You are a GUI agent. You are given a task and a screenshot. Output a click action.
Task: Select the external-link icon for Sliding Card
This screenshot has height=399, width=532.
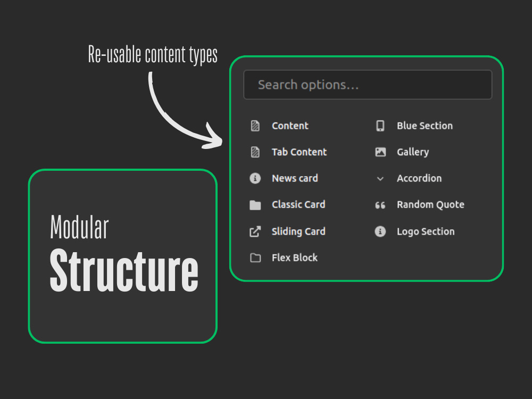coord(255,231)
